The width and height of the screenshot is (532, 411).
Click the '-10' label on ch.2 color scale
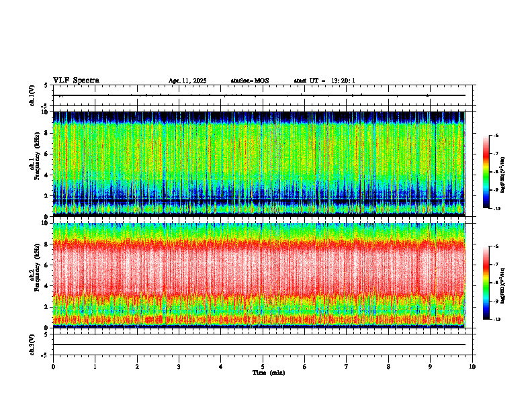(x=497, y=320)
